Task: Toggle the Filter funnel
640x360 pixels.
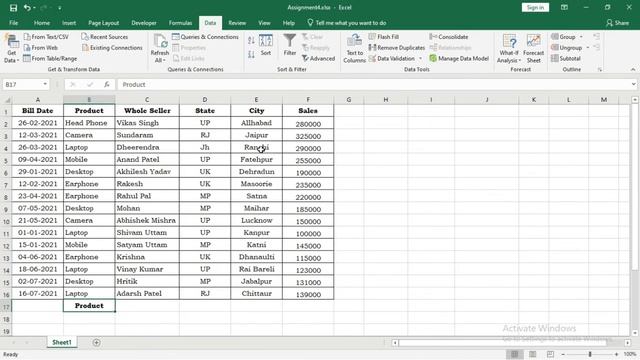Action: click(x=290, y=45)
